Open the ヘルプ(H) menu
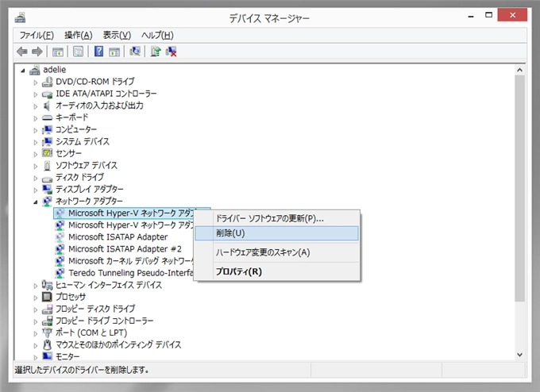This screenshot has height=392, width=540. (x=157, y=35)
